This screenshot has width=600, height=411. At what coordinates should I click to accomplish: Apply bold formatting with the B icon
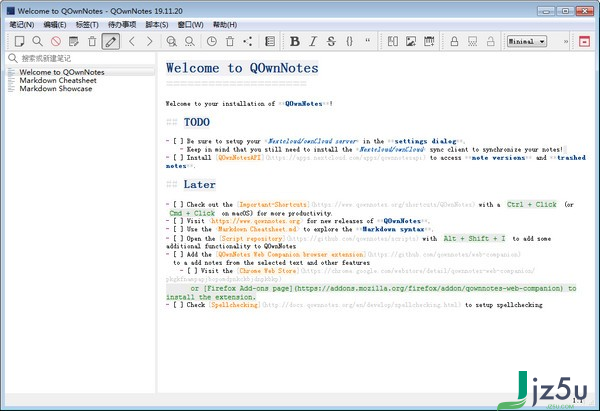pos(295,41)
